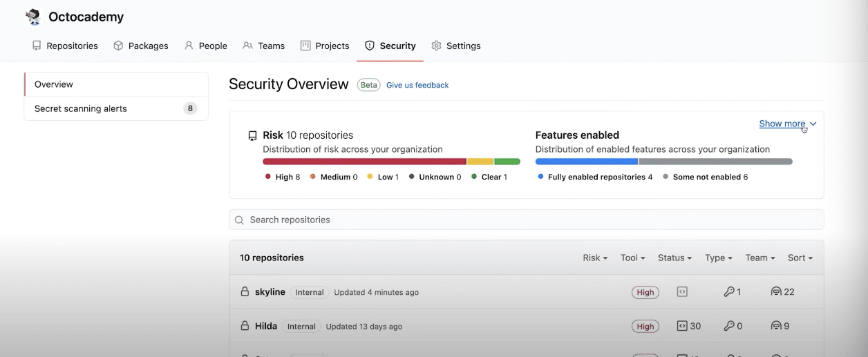Click the Internal label beside skyline
868x357 pixels.
point(310,292)
